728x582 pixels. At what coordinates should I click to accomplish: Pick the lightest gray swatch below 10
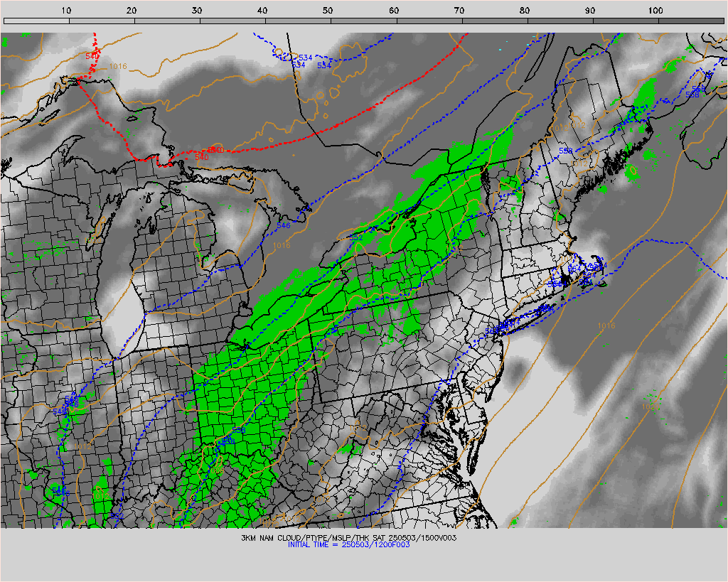coord(36,21)
